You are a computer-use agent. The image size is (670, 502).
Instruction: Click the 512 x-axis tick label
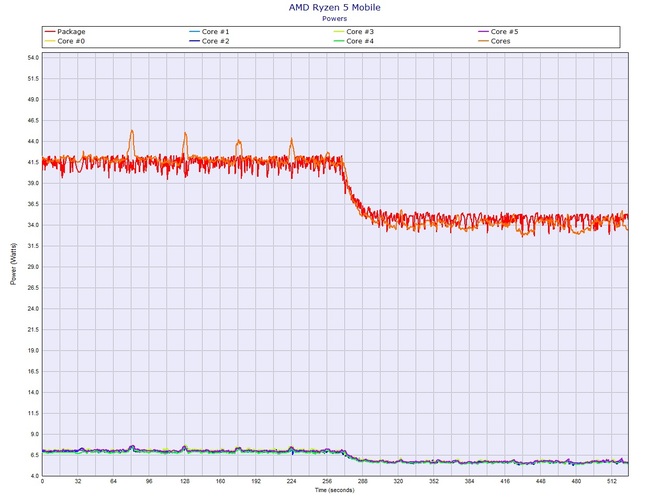[x=612, y=481]
